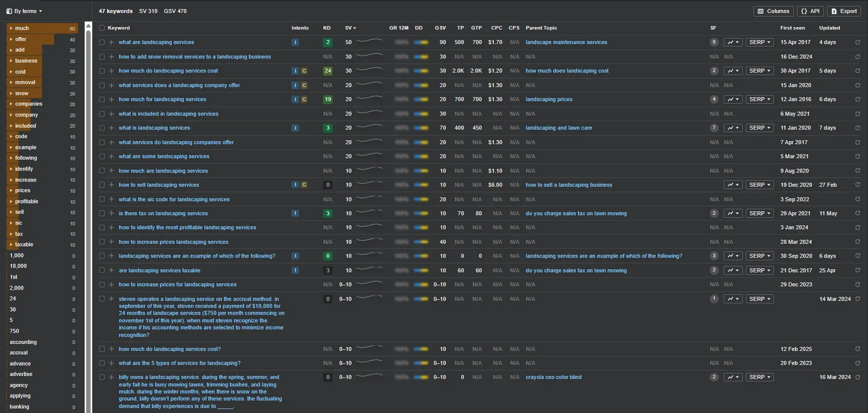
Task: Click the SF badge 5 in the first row
Action: pos(714,43)
